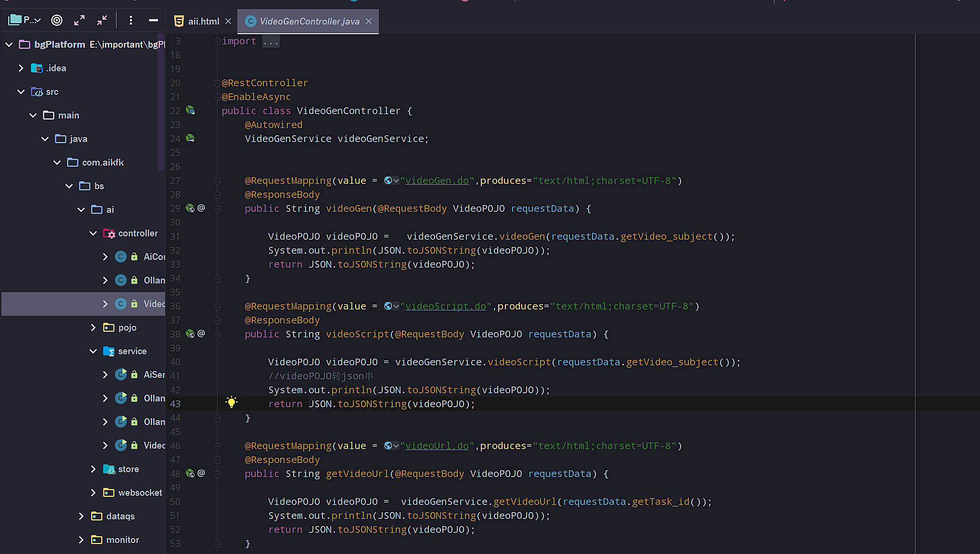Viewport: 980px width, 554px height.
Task: Collapse the service package
Action: click(93, 351)
